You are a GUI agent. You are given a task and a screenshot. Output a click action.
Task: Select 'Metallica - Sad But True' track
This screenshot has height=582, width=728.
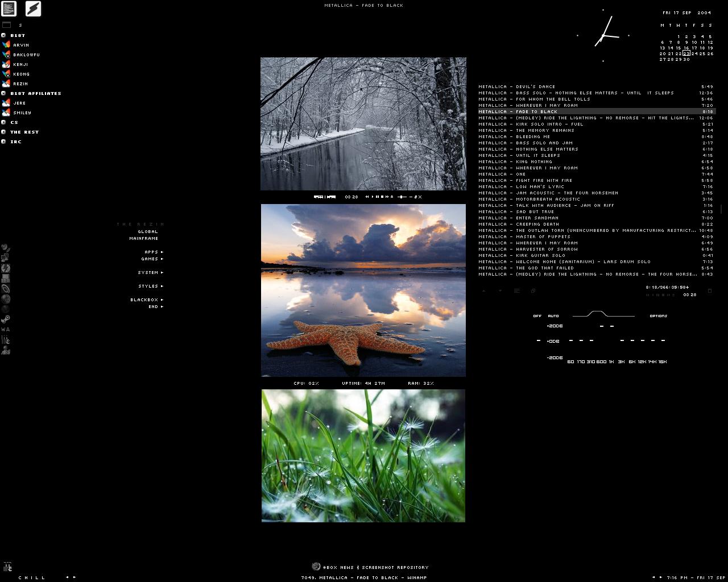coord(595,211)
